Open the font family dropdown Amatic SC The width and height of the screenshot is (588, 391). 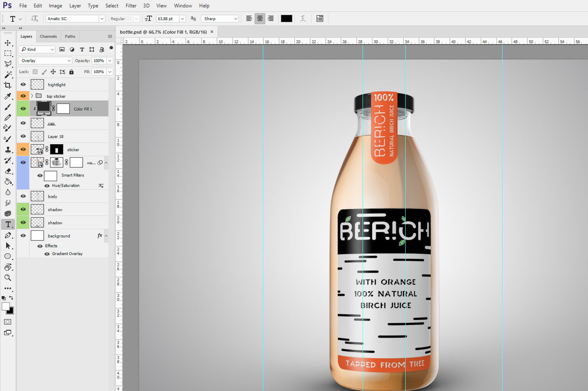click(x=102, y=18)
